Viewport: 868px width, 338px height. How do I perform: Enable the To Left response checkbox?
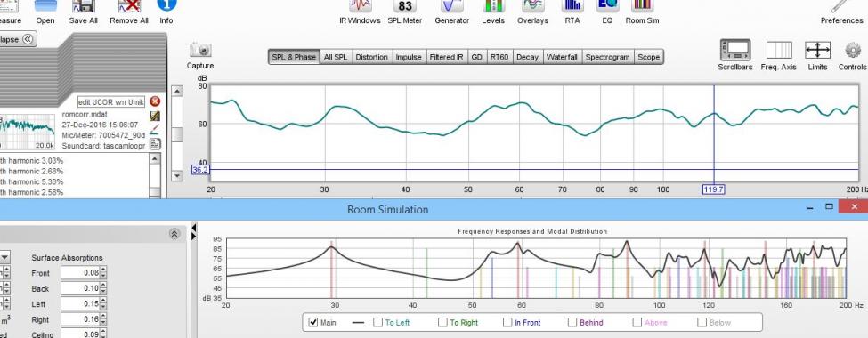click(x=377, y=322)
